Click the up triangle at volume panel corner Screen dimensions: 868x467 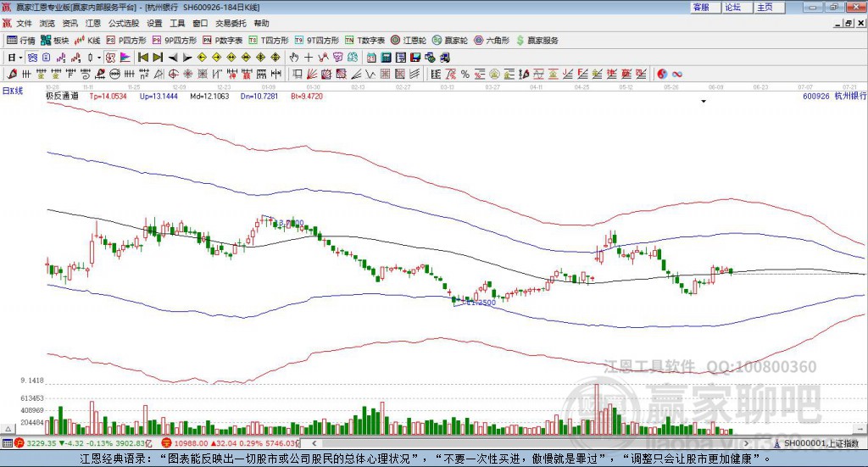tap(8, 430)
